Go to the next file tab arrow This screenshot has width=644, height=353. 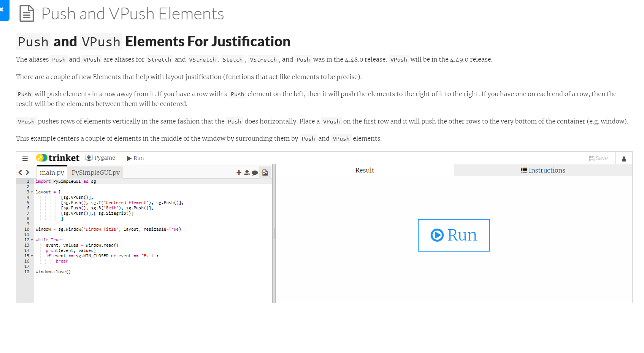(x=27, y=173)
